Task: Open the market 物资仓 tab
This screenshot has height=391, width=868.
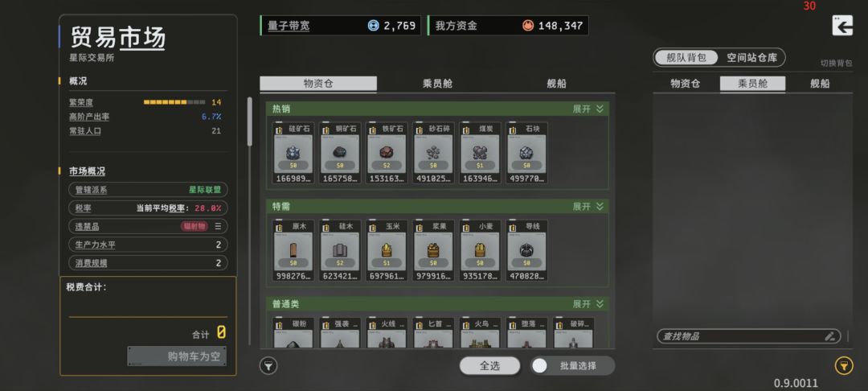Action: [x=318, y=84]
